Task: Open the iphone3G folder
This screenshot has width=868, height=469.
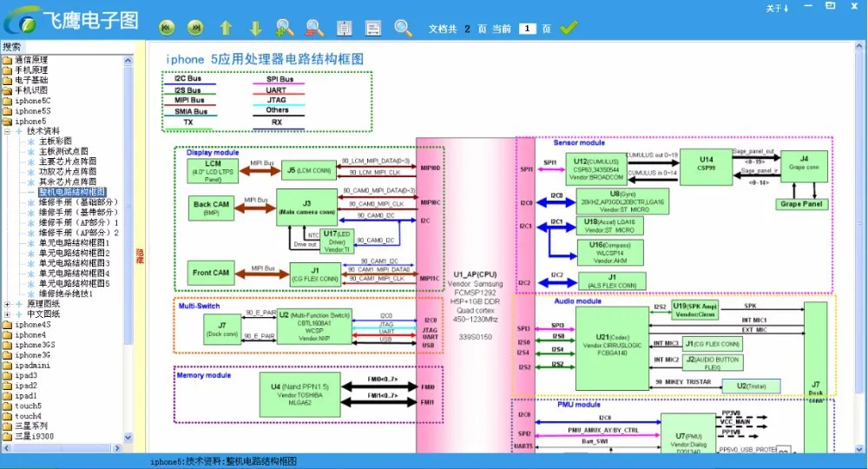Action: click(x=32, y=355)
